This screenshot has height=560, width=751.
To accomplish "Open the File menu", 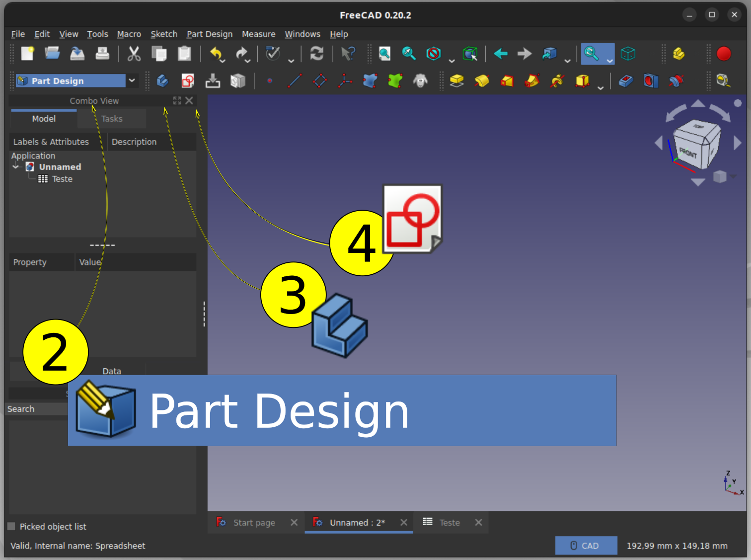I will [18, 34].
